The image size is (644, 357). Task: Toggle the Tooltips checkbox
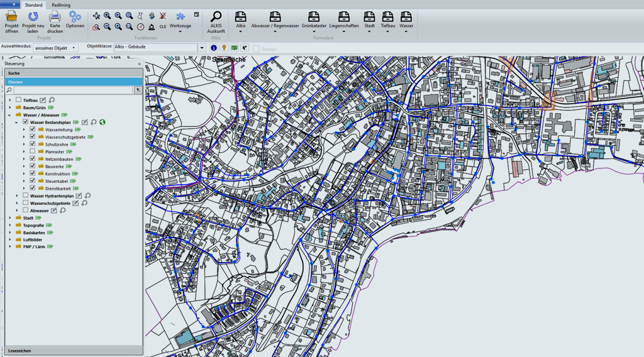[x=256, y=48]
